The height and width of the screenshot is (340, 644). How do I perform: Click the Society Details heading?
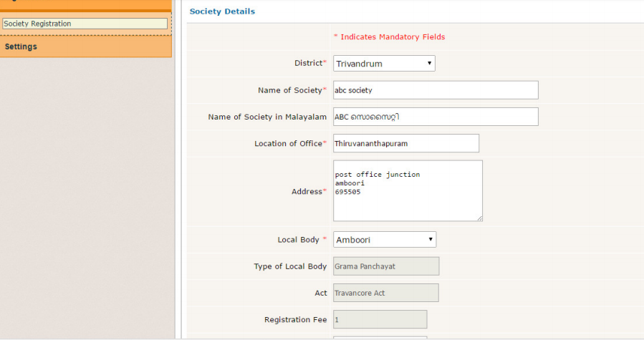click(x=222, y=11)
